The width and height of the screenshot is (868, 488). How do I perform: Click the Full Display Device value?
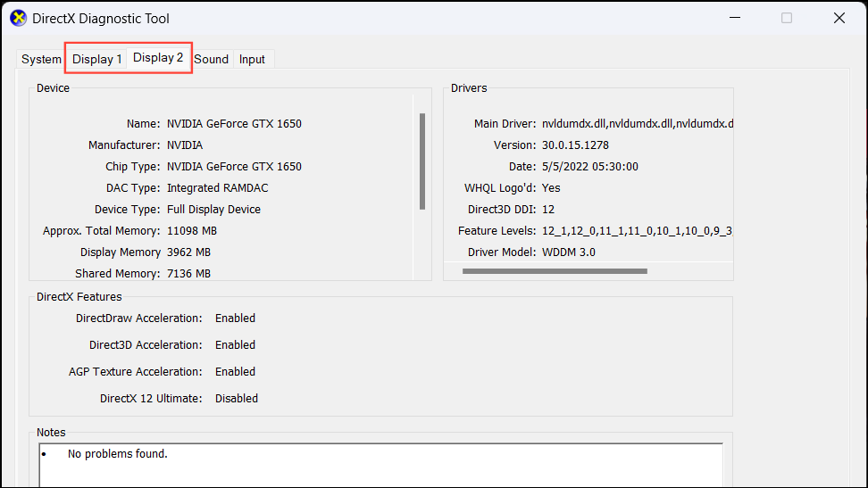pyautogui.click(x=213, y=210)
